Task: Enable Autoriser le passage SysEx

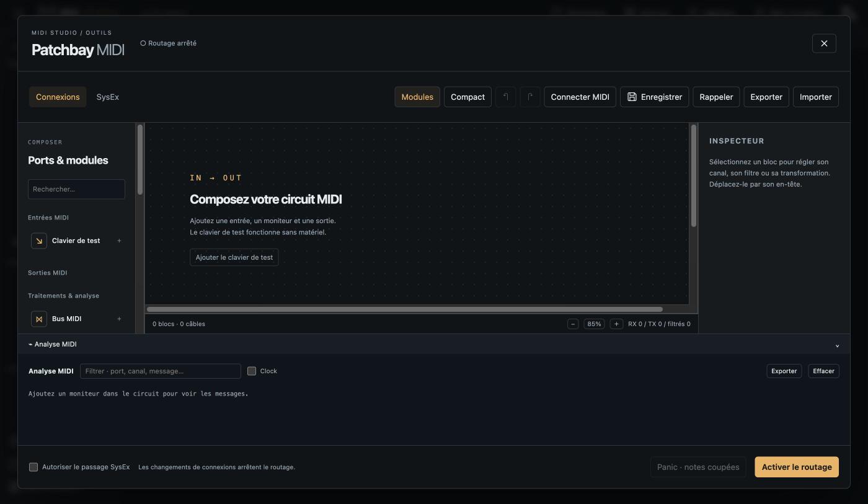Action: [x=33, y=467]
